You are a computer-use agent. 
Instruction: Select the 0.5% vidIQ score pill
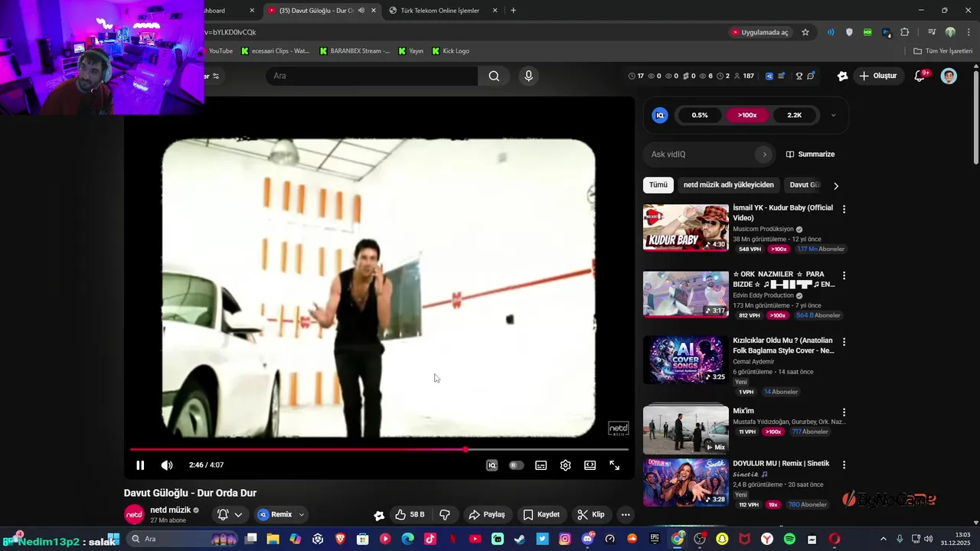[700, 115]
